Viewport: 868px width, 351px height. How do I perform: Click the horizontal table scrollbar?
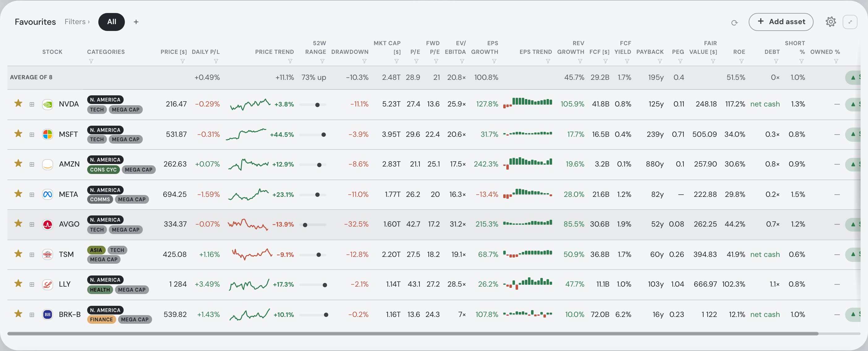[413, 334]
